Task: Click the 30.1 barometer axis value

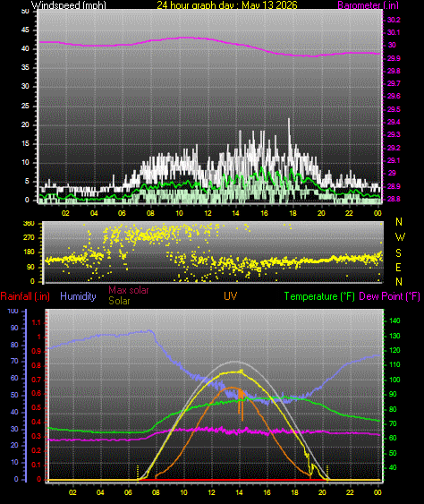Action: coord(394,32)
